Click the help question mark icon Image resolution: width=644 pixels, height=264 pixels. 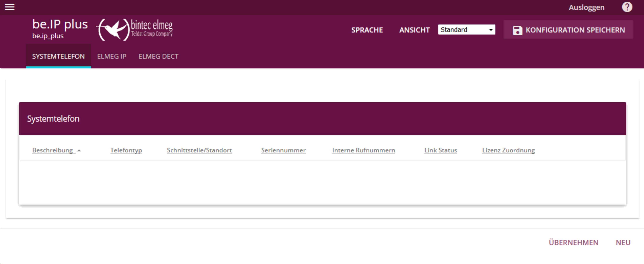[x=627, y=7]
